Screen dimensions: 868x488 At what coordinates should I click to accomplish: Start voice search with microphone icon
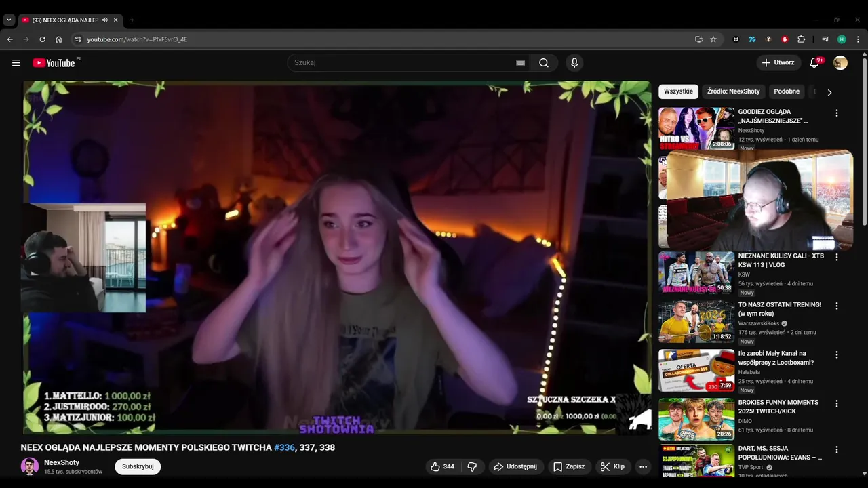(574, 63)
